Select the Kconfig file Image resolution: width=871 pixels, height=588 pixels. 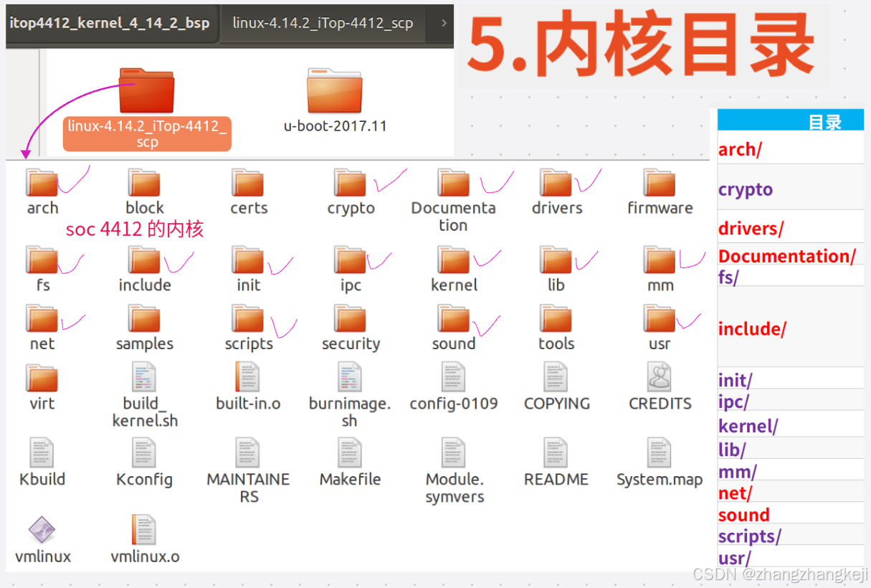point(144,452)
